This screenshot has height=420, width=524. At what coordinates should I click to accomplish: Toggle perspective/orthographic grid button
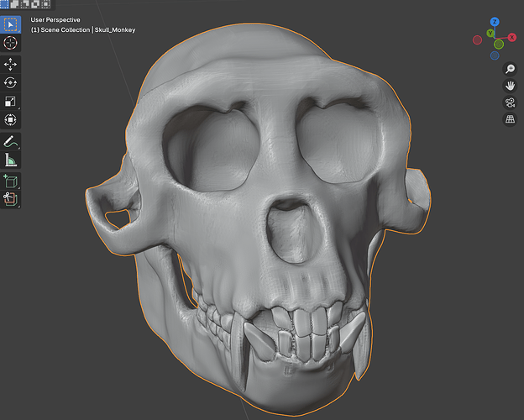[510, 119]
